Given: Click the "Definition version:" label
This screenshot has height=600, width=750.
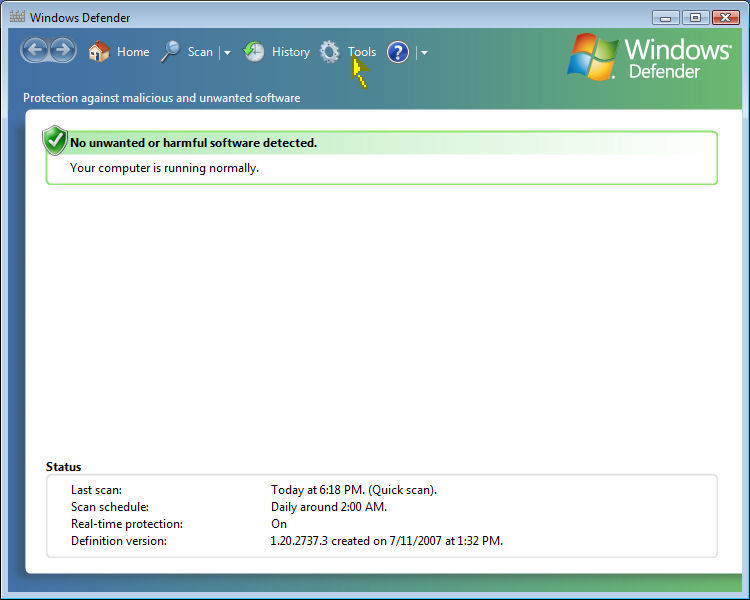Looking at the screenshot, I should [x=119, y=541].
